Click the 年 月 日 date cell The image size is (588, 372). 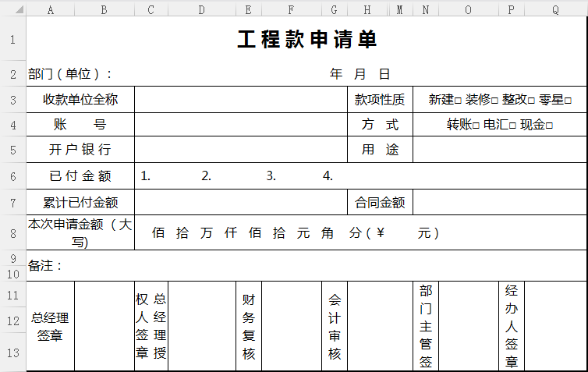[x=360, y=74]
